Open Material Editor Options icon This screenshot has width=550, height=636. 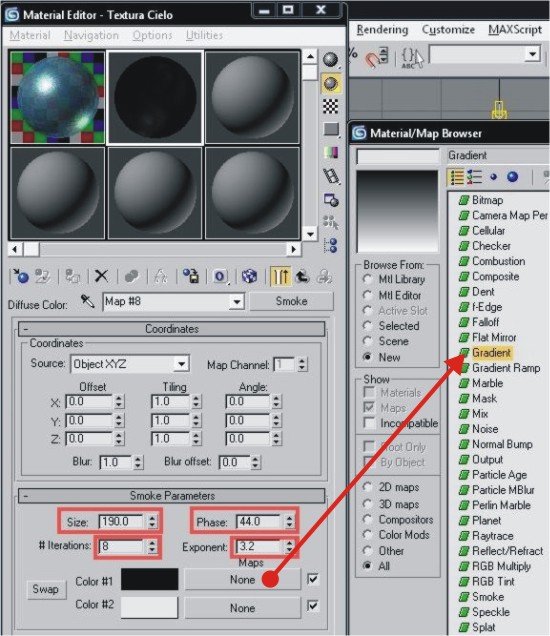coord(331,200)
